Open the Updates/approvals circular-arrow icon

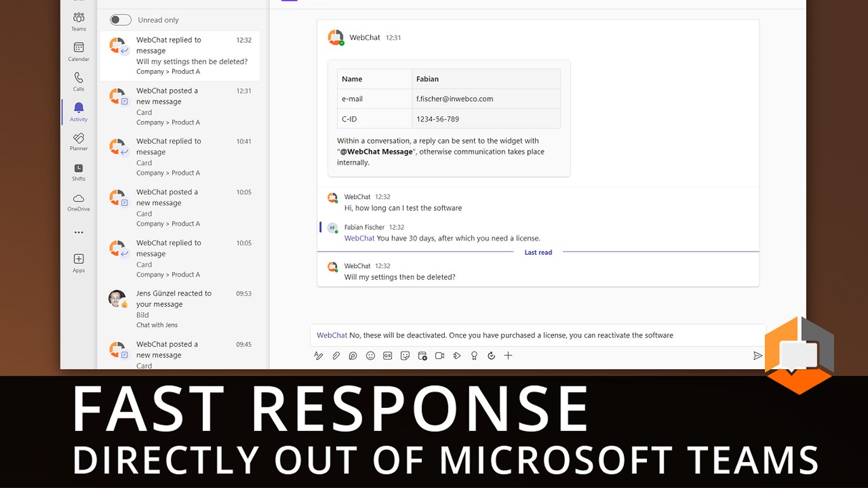coord(491,356)
